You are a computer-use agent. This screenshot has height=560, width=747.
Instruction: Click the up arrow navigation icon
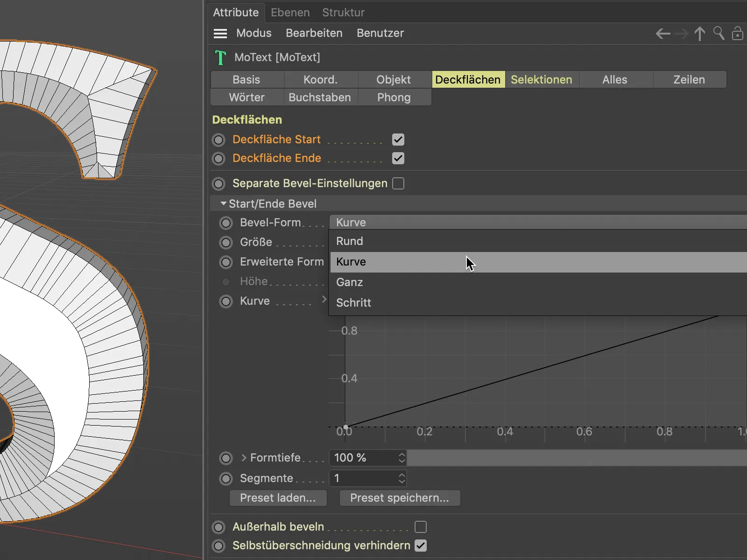coord(700,34)
